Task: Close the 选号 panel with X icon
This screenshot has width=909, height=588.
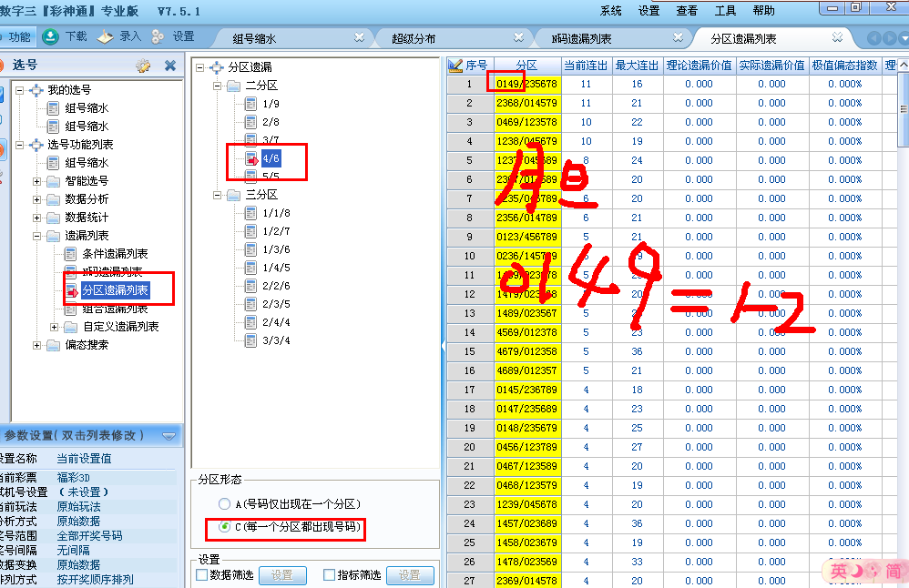Action: click(169, 66)
